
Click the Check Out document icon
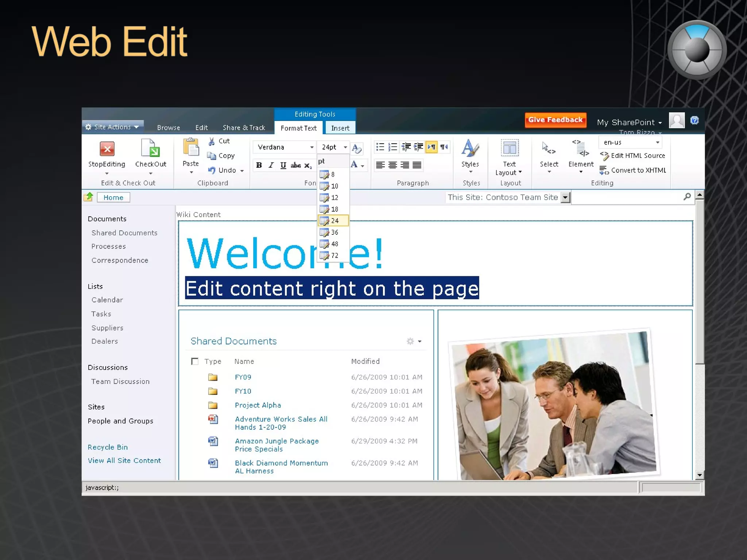(150, 148)
